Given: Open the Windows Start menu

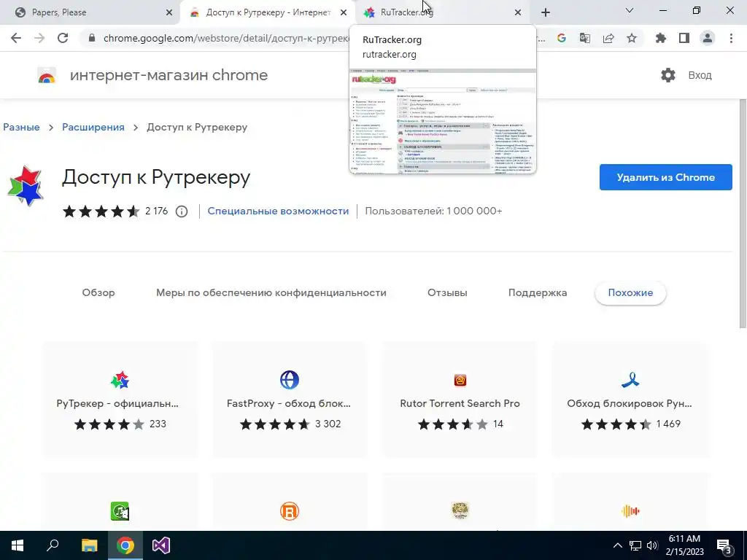Looking at the screenshot, I should [18, 545].
